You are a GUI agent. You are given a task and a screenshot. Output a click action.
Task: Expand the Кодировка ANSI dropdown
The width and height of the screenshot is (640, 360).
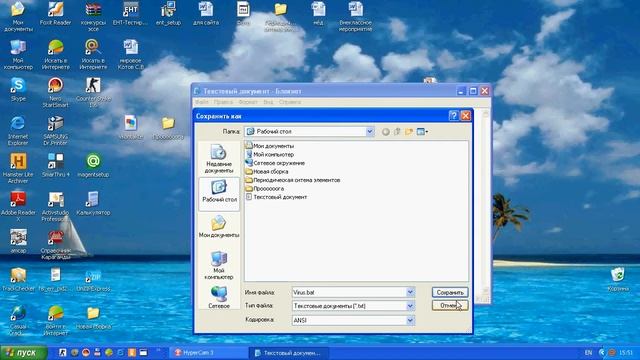tap(410, 320)
